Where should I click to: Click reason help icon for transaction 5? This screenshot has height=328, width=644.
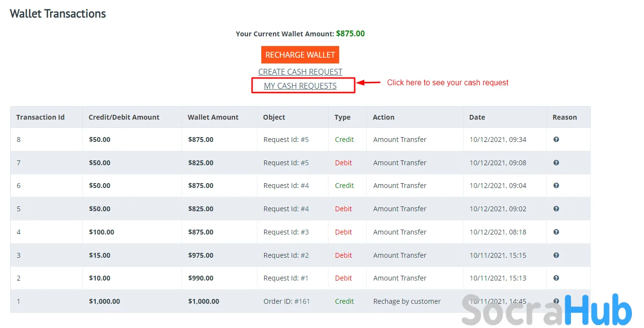coord(556,209)
